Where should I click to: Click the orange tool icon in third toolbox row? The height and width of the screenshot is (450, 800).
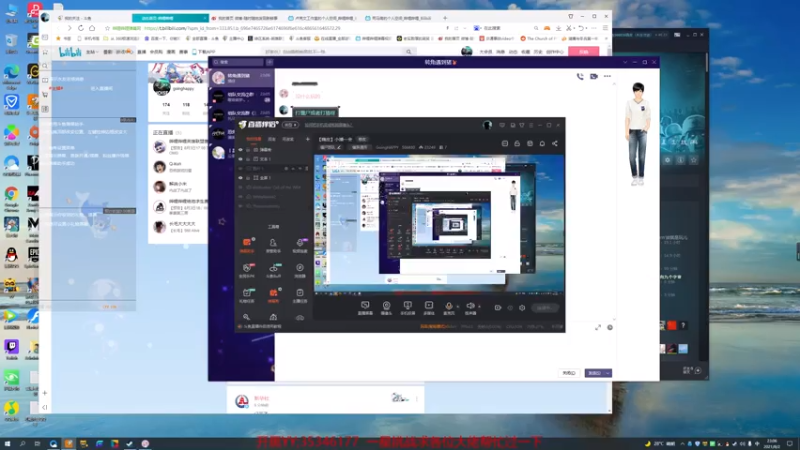point(273,293)
